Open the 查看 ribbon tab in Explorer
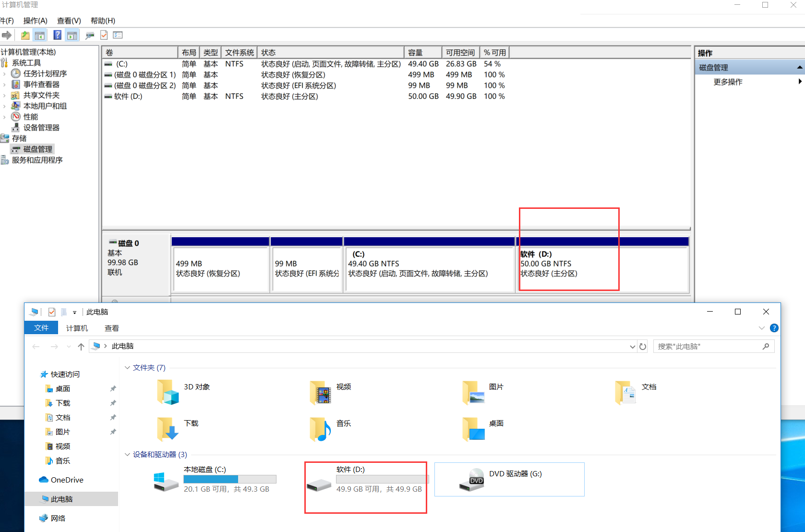The width and height of the screenshot is (805, 532). 112,328
